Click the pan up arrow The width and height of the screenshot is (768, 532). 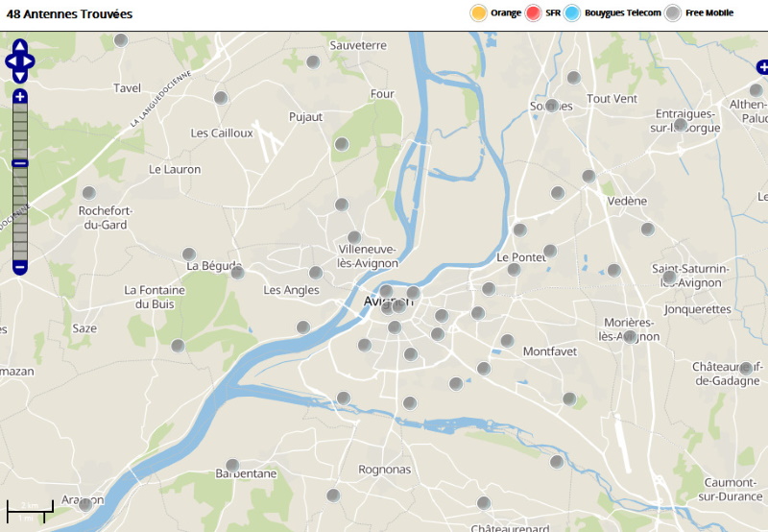pyautogui.click(x=20, y=45)
